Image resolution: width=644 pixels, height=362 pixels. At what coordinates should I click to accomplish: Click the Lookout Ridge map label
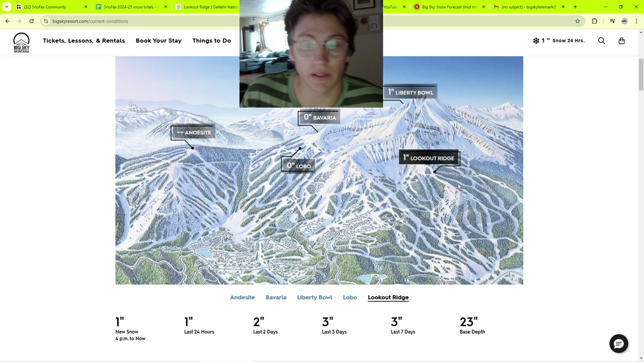coord(429,158)
